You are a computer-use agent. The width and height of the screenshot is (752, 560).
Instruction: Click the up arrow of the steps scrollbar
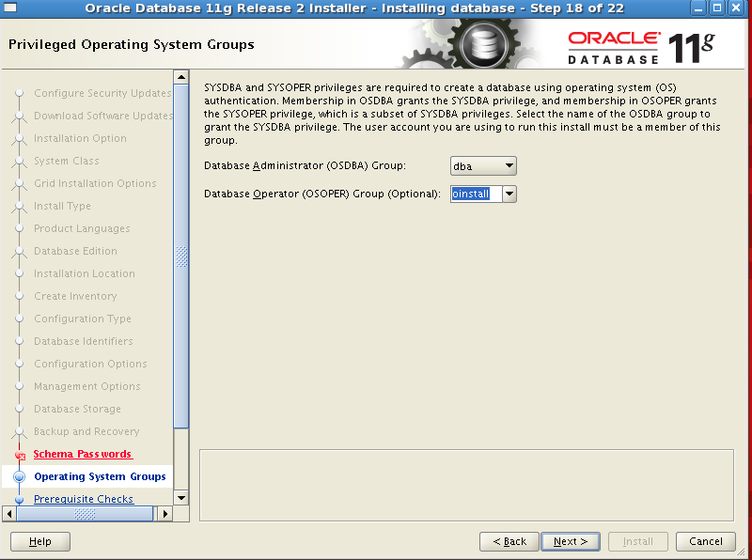[x=181, y=77]
